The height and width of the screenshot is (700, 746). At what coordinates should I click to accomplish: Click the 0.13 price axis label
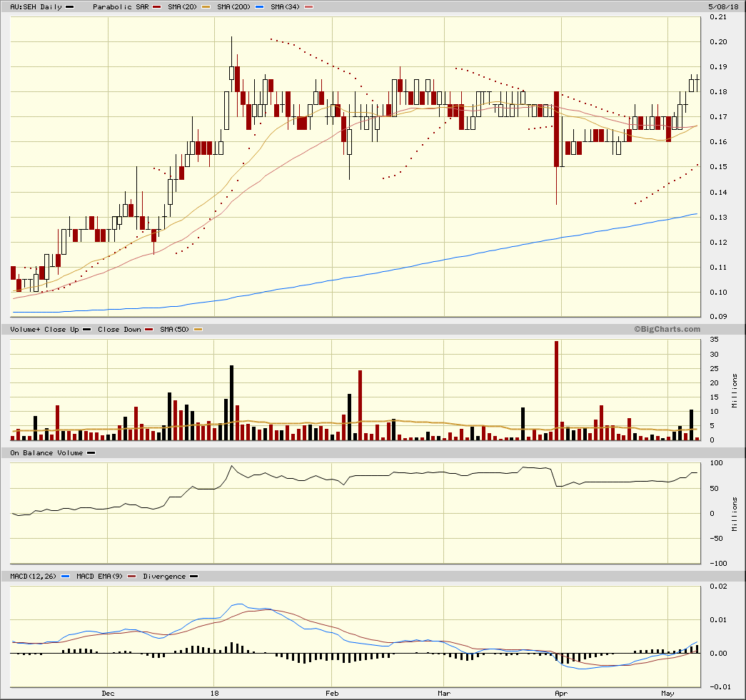click(718, 217)
